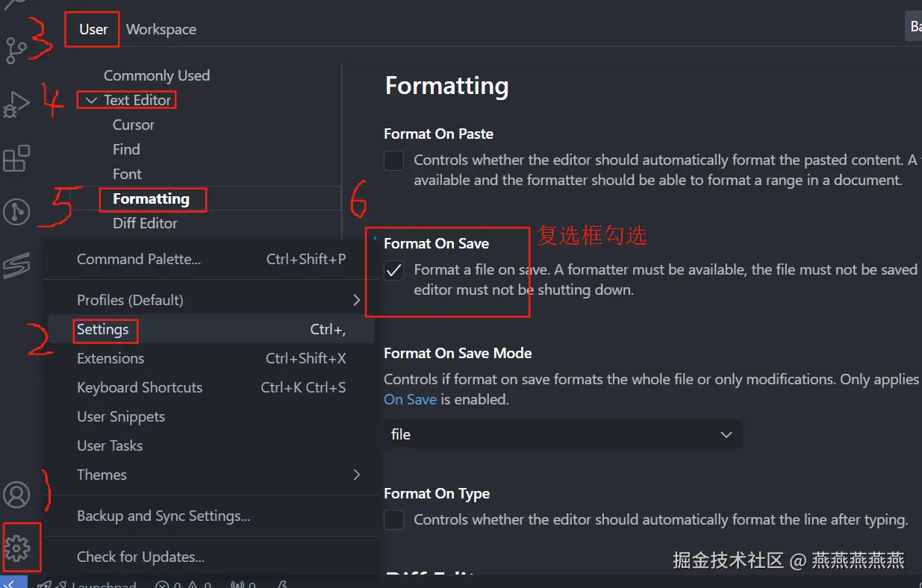922x588 pixels.
Task: Select Diff Editor in settings tree
Action: [145, 223]
